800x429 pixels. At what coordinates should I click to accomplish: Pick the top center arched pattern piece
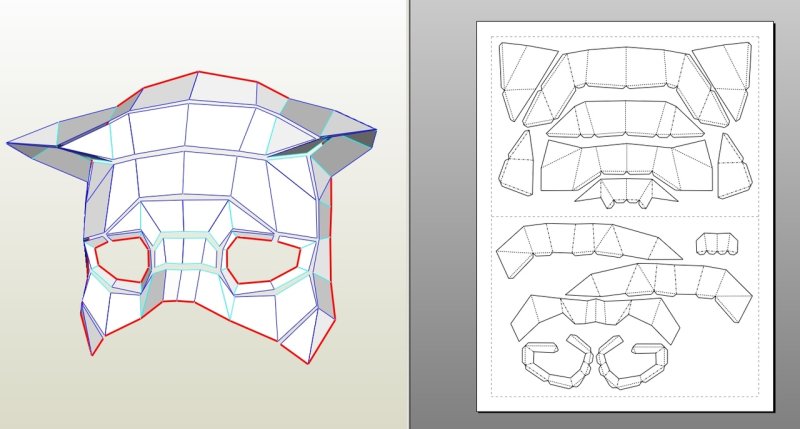[x=622, y=66]
